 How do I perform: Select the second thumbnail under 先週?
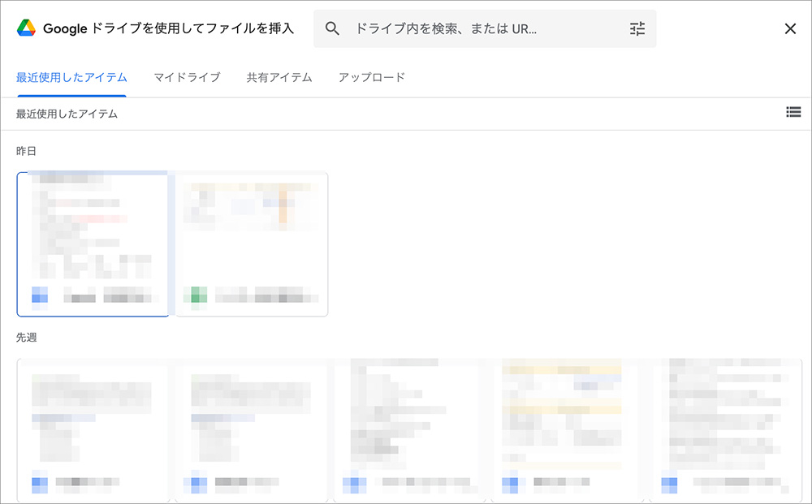[250, 430]
